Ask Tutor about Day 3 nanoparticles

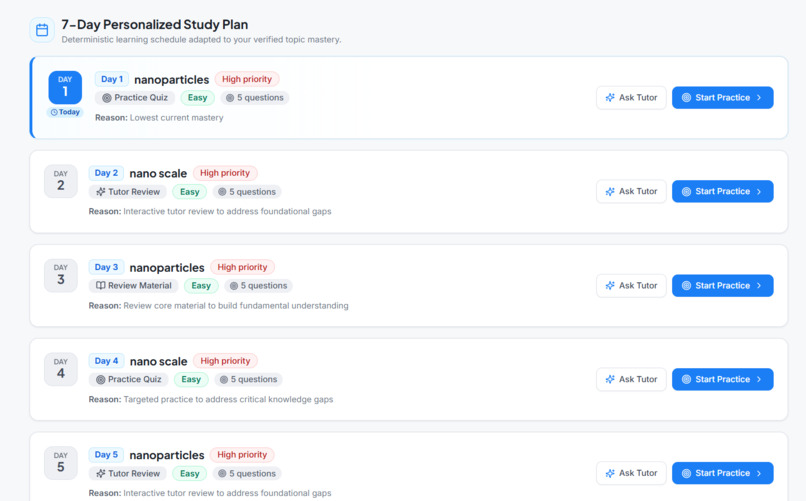coord(631,286)
